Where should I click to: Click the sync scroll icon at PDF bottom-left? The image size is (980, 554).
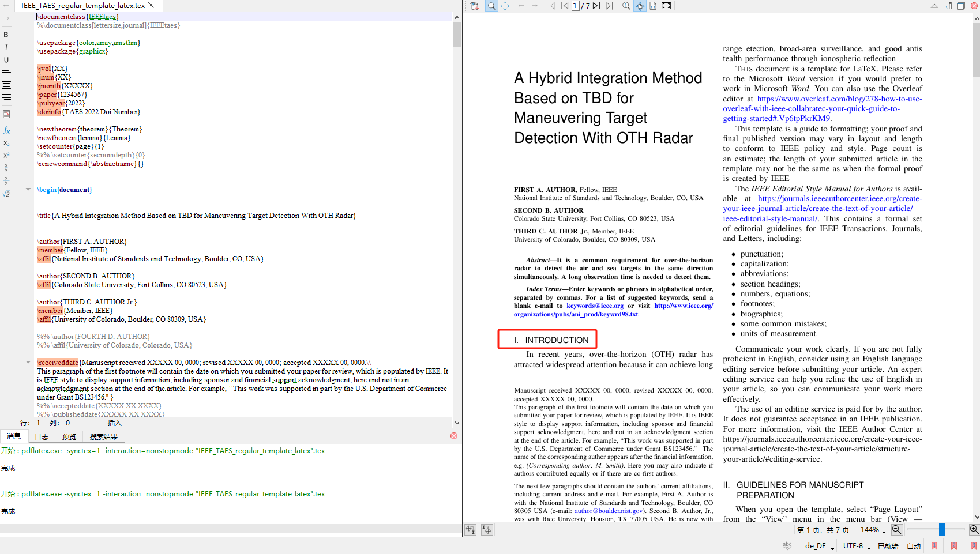click(x=471, y=530)
